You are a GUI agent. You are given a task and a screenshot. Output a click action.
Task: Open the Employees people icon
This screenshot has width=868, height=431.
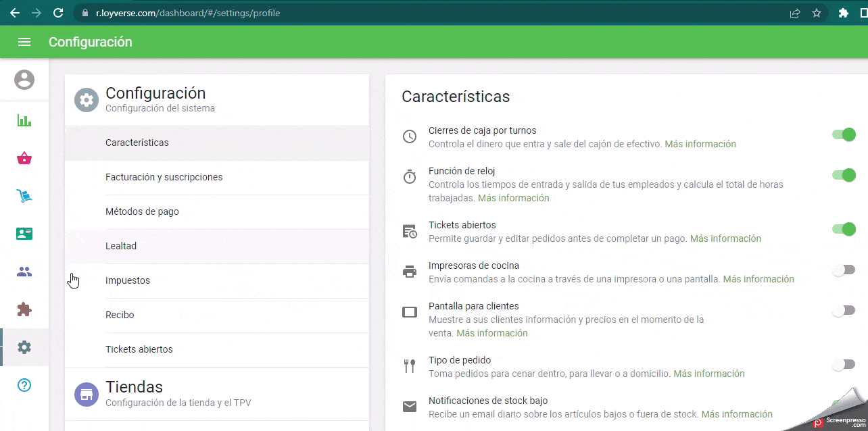click(x=24, y=272)
